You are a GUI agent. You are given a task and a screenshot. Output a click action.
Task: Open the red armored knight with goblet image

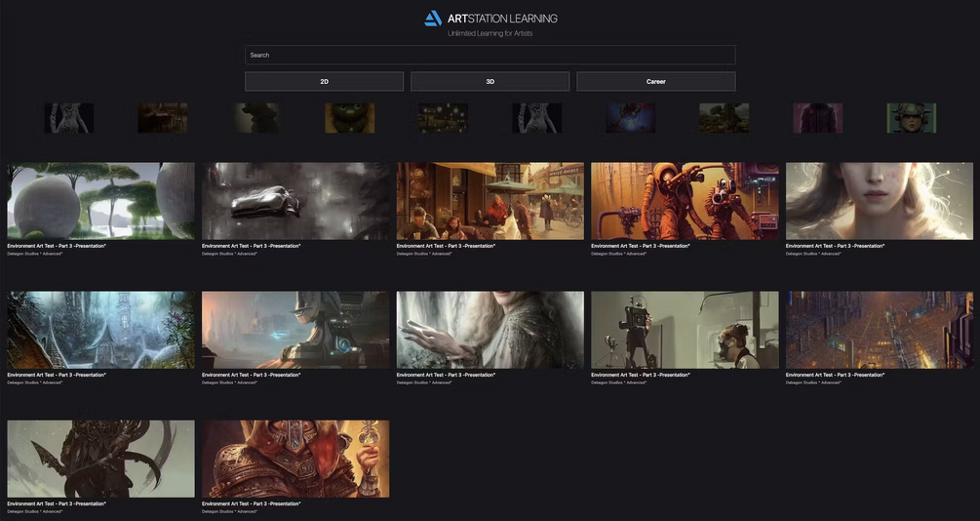pos(295,459)
